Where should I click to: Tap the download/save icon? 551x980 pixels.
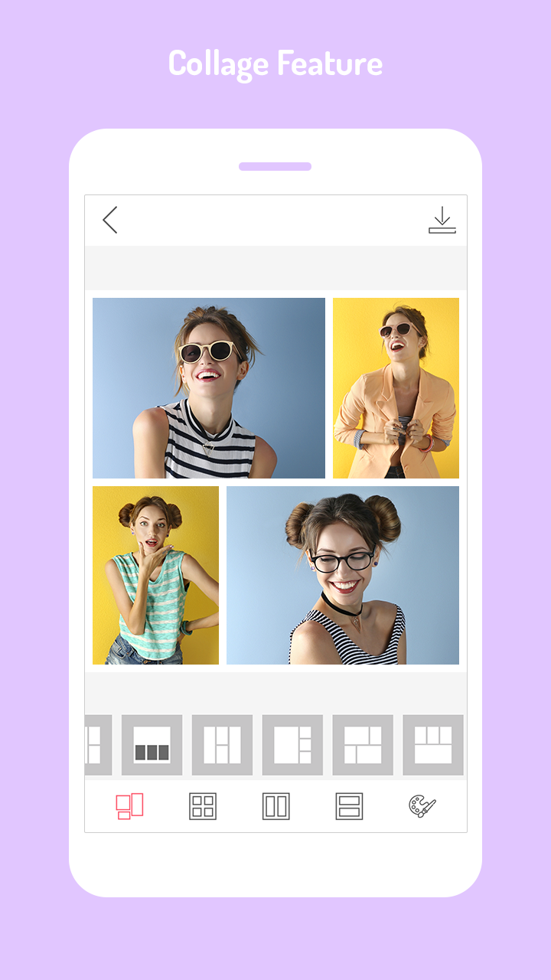(x=442, y=220)
